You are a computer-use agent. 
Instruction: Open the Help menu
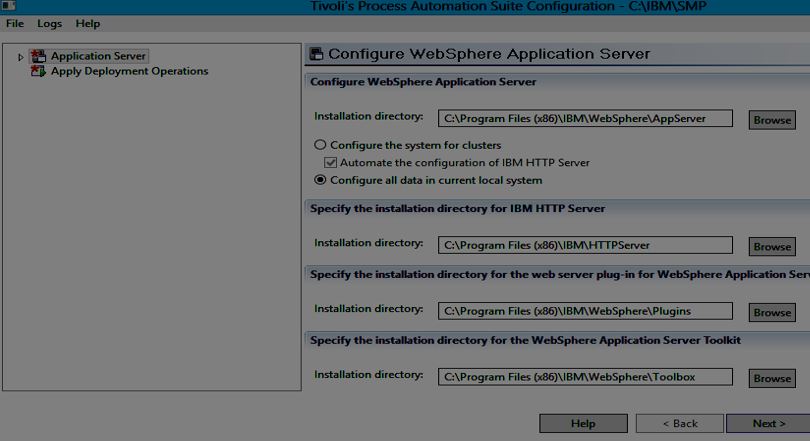88,23
